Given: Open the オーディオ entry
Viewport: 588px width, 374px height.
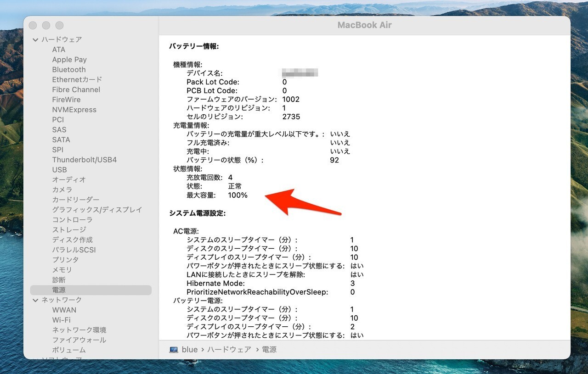Looking at the screenshot, I should point(69,180).
